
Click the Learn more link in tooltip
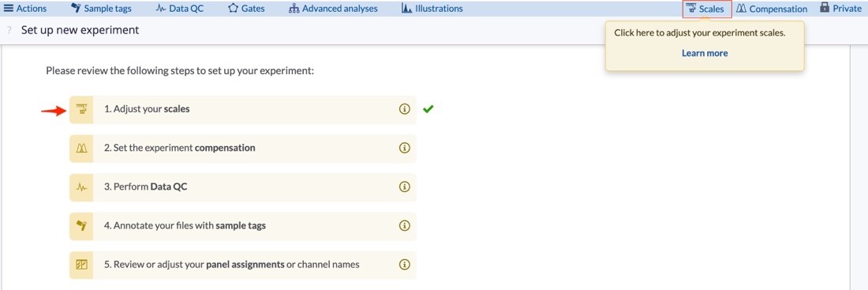[705, 53]
